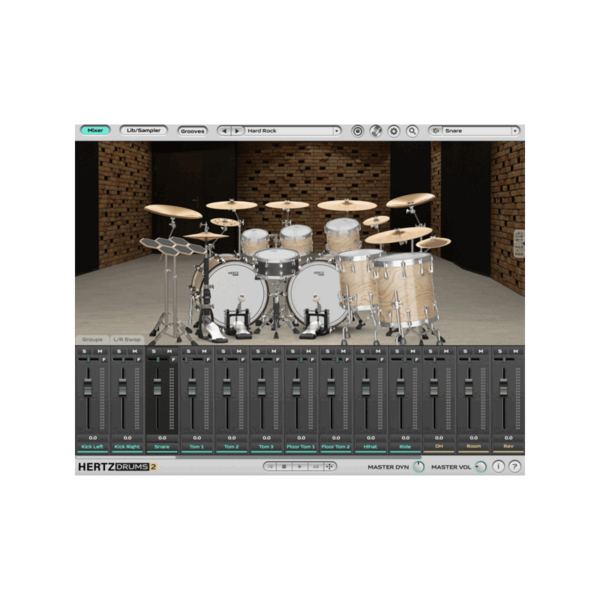This screenshot has height=600, width=600.
Task: Open the Grooves tab
Action: pyautogui.click(x=192, y=131)
